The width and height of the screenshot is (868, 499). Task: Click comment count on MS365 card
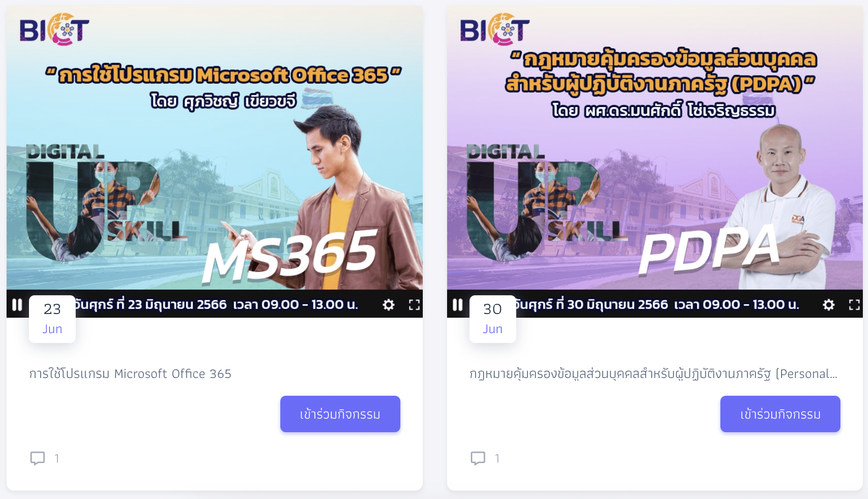click(57, 458)
